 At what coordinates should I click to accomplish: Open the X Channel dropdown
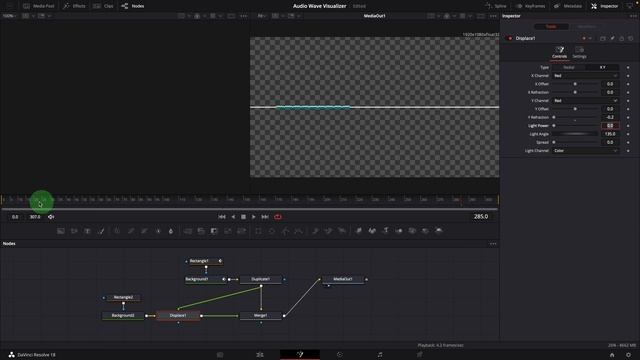pos(585,76)
